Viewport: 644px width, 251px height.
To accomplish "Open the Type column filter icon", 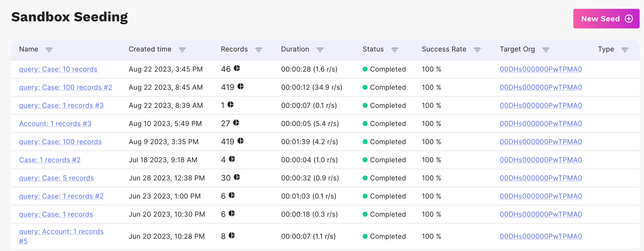I will pyautogui.click(x=625, y=50).
